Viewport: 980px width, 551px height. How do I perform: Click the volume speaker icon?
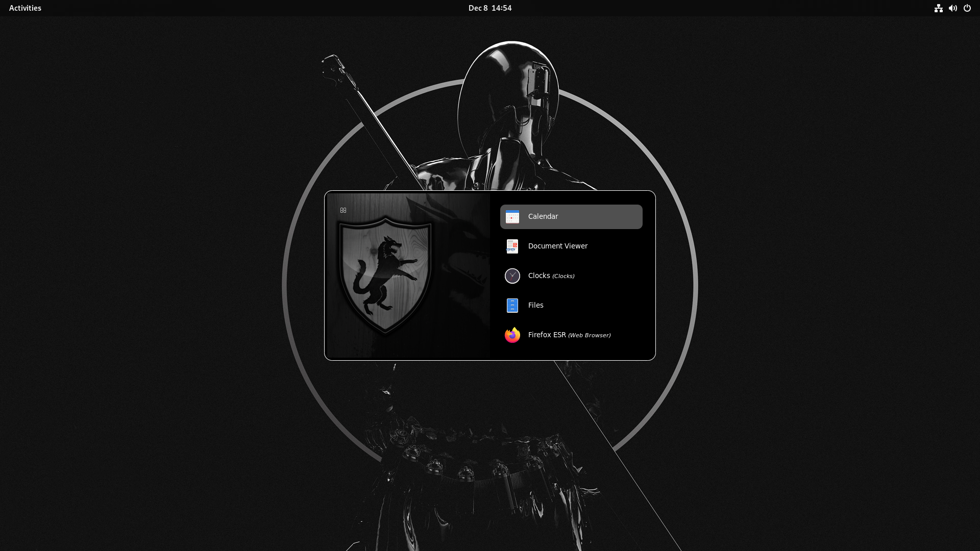(x=952, y=8)
